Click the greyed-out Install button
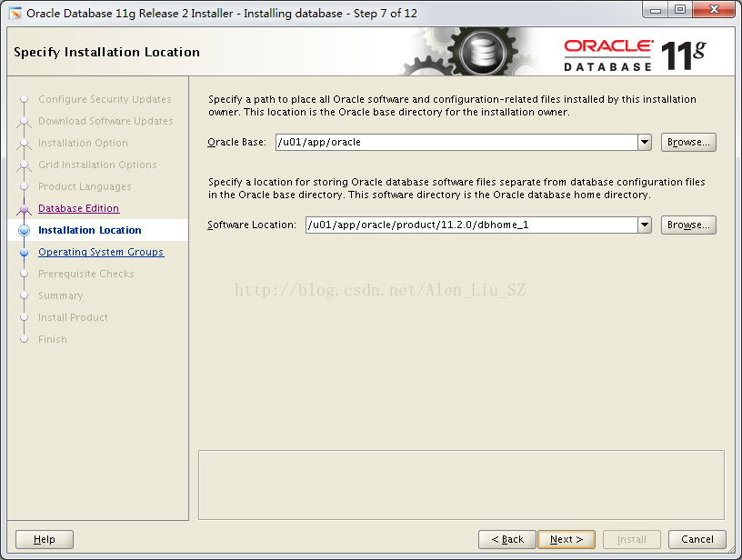This screenshot has width=742, height=560. click(632, 539)
